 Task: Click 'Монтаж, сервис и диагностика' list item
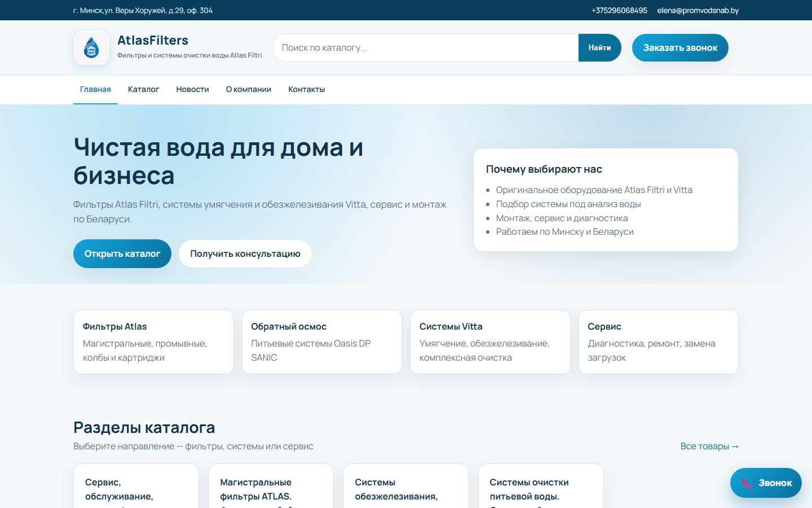click(562, 218)
